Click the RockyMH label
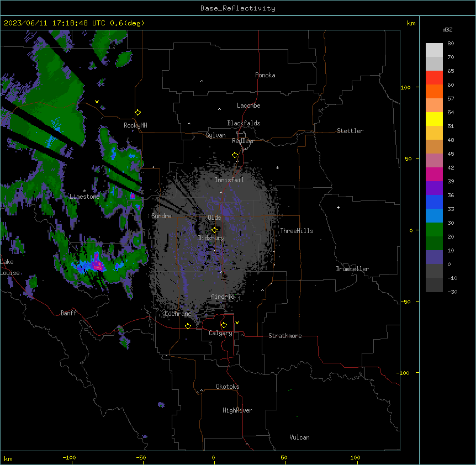The image size is (476, 465). [135, 125]
